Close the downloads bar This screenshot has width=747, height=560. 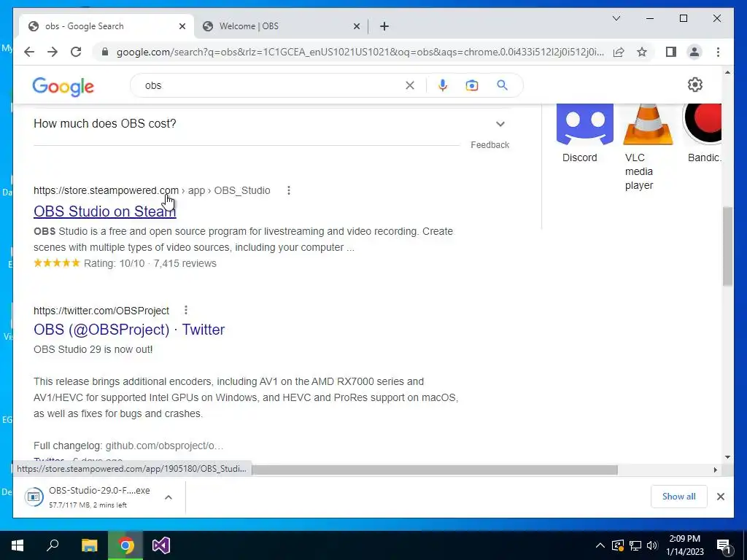coord(720,497)
